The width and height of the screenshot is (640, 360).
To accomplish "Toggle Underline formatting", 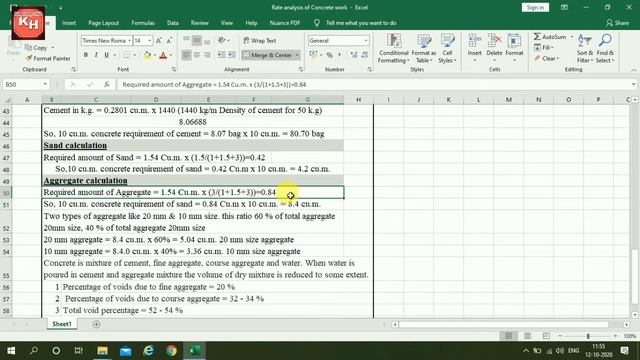I will click(x=107, y=55).
